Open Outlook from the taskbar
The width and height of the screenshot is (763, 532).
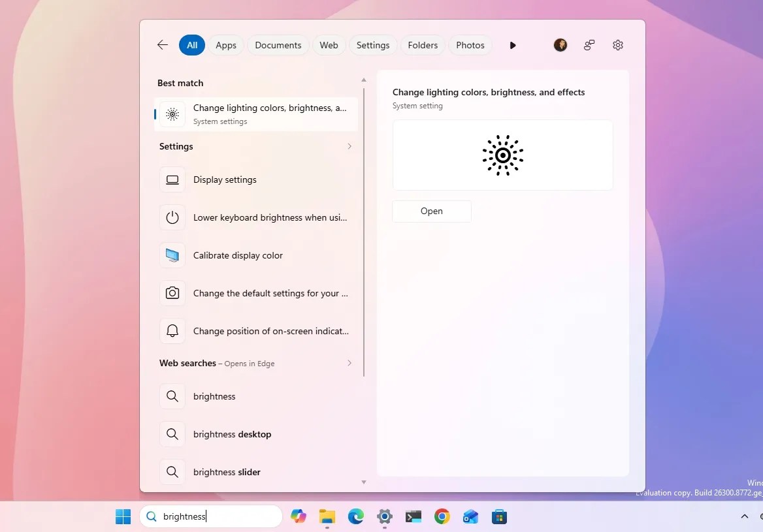pyautogui.click(x=470, y=516)
